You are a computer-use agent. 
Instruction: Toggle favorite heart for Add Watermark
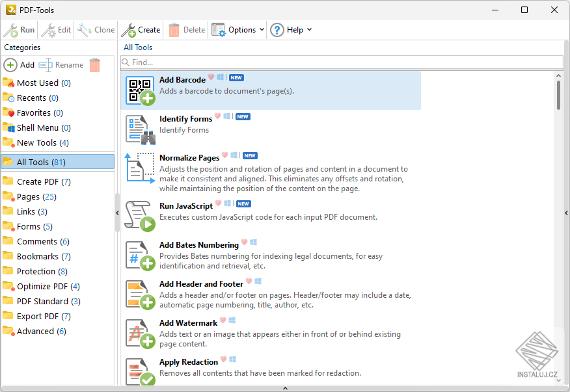click(x=223, y=320)
